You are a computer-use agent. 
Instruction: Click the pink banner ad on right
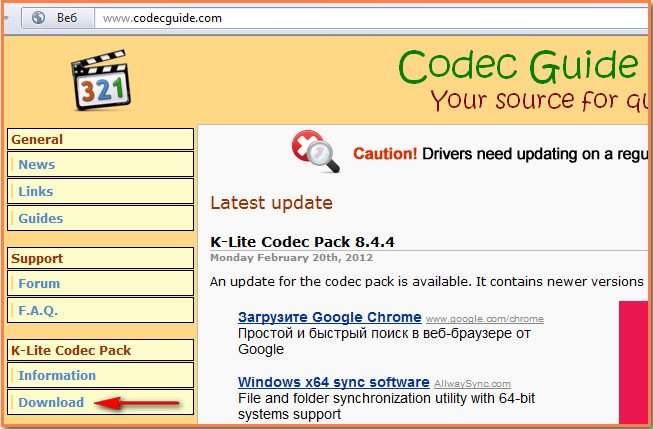[633, 362]
